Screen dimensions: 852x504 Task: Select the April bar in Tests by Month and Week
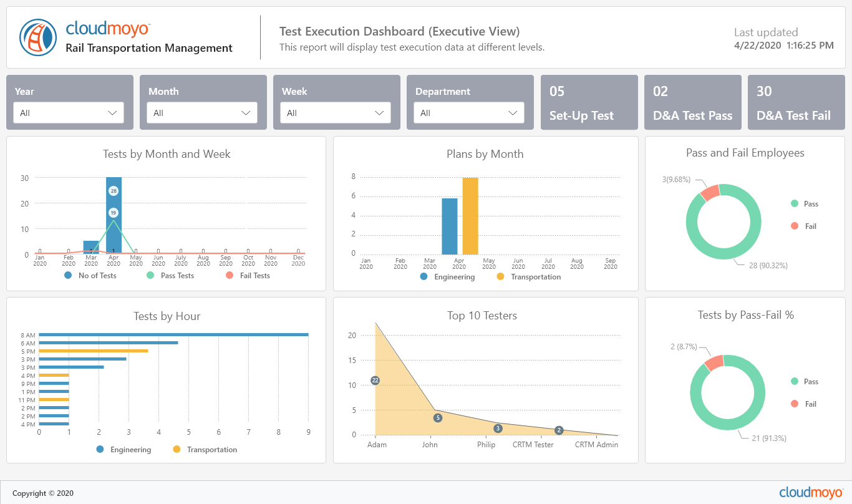point(114,212)
